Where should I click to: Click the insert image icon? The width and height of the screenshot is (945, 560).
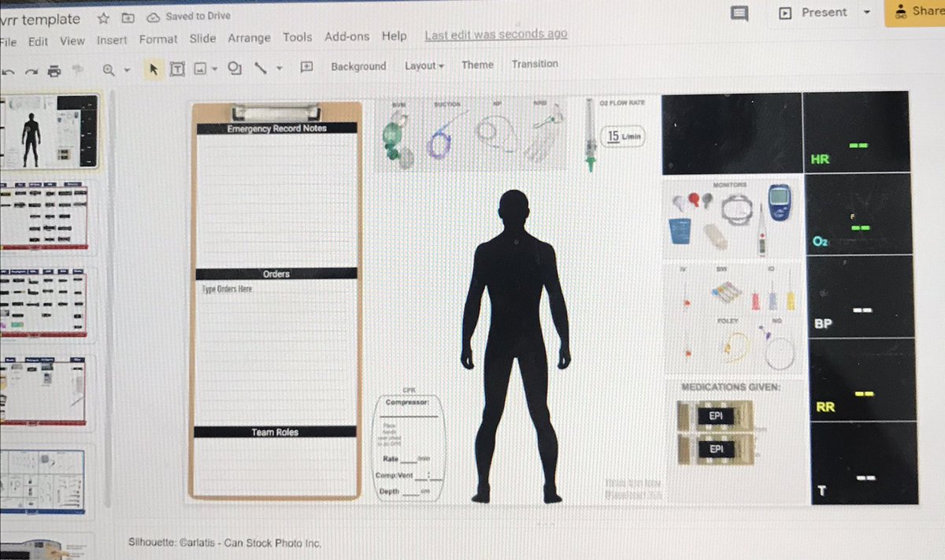[200, 69]
